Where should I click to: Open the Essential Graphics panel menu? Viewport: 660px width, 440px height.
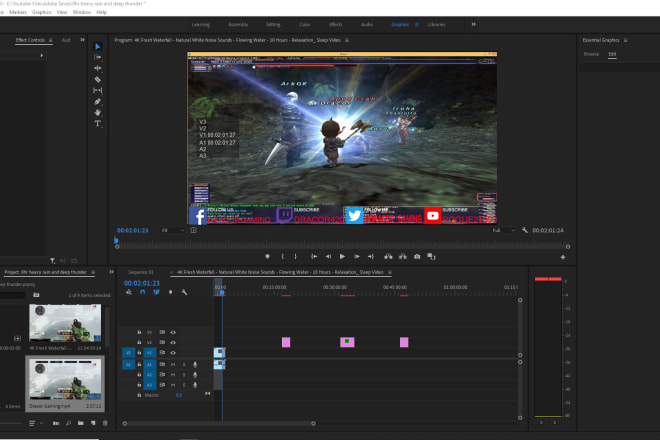click(625, 40)
